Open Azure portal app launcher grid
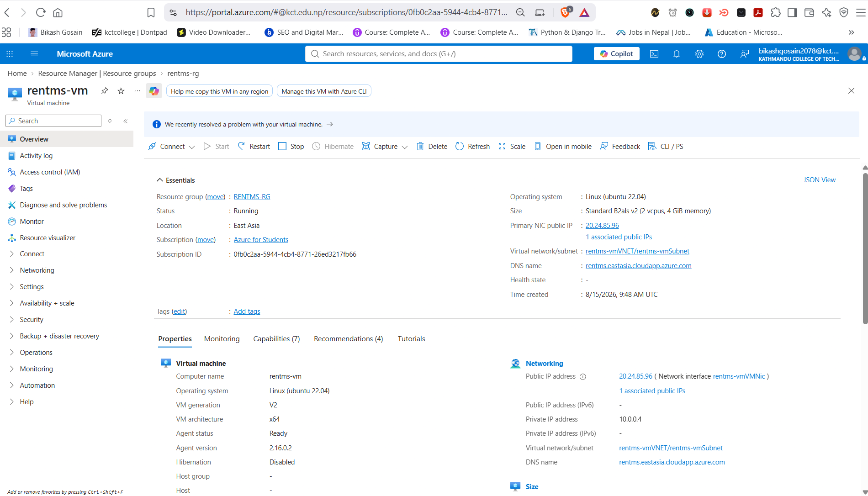Viewport: 868px width, 496px height. point(10,54)
